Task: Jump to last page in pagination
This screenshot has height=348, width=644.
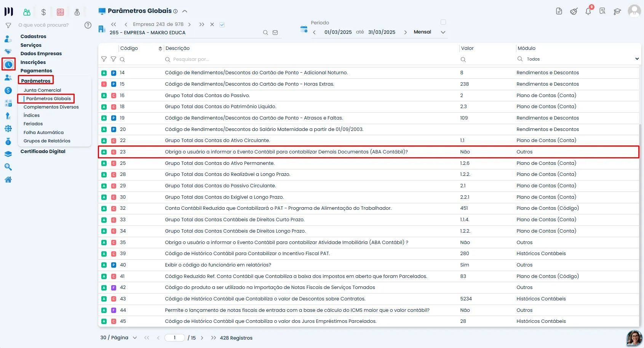Action: point(213,338)
